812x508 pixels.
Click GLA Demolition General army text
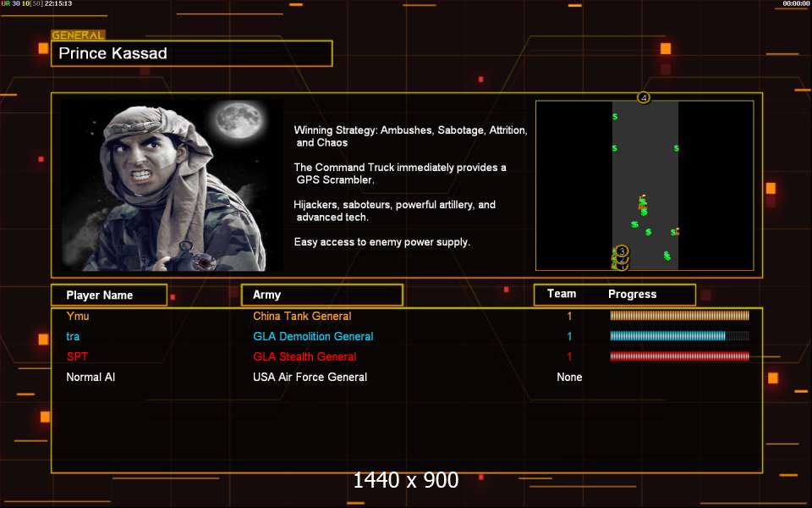313,336
